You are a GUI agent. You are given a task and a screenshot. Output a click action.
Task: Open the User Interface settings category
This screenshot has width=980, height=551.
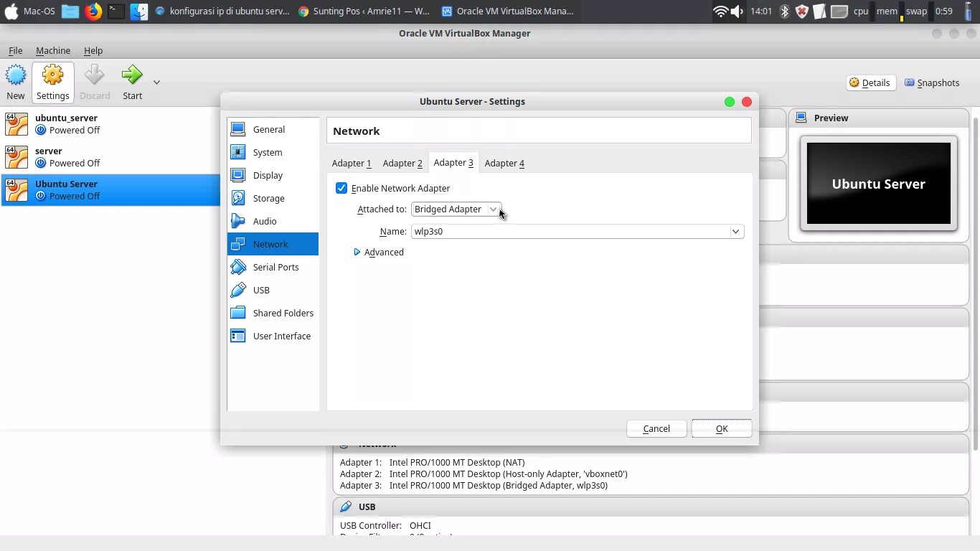pyautogui.click(x=273, y=336)
